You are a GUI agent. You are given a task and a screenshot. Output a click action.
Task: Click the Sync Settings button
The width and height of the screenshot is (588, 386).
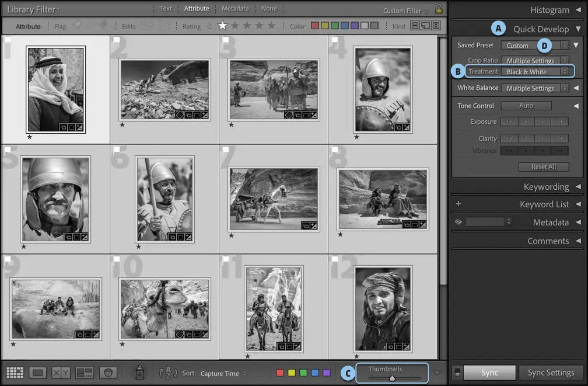551,373
